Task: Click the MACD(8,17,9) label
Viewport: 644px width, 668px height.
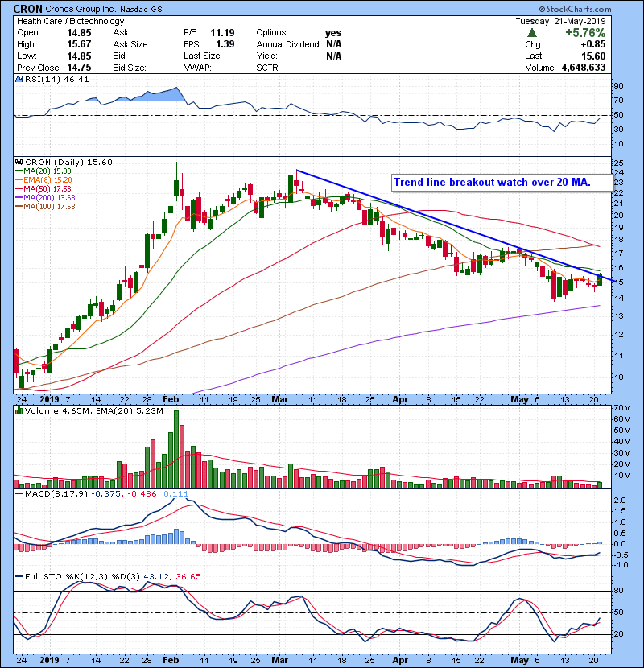Action: 56,494
